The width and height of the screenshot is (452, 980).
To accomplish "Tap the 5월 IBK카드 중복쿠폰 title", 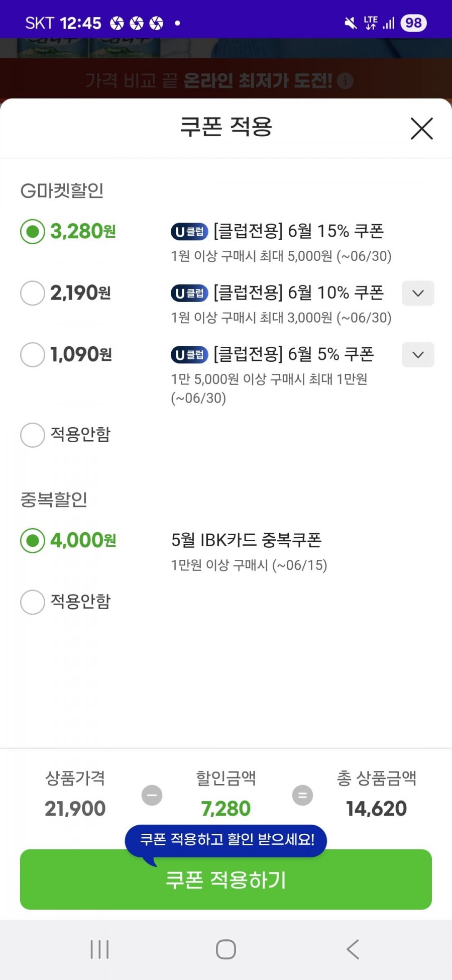I will (246, 540).
